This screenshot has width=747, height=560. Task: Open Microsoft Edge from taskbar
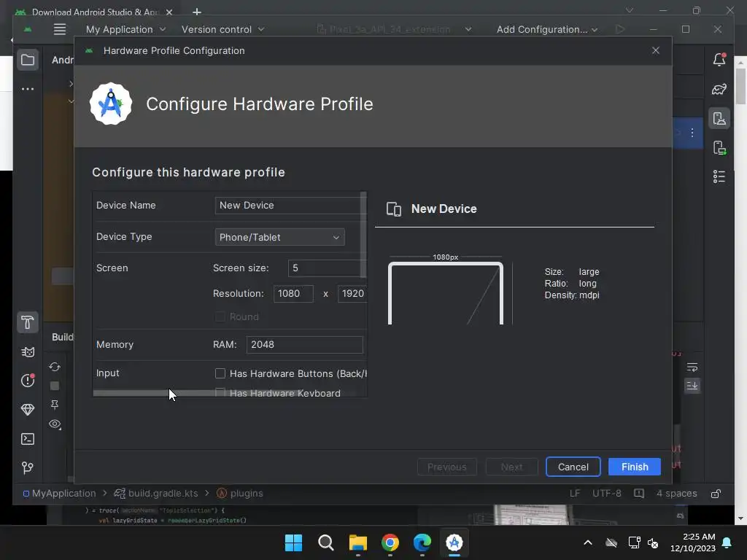tap(422, 542)
